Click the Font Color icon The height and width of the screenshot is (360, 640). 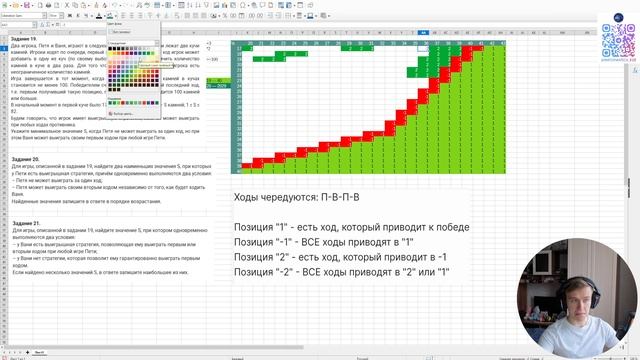pos(99,16)
